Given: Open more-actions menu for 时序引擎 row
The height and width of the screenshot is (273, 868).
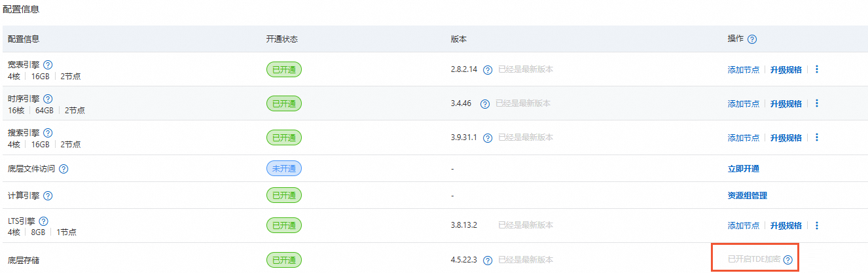Looking at the screenshot, I should point(816,103).
